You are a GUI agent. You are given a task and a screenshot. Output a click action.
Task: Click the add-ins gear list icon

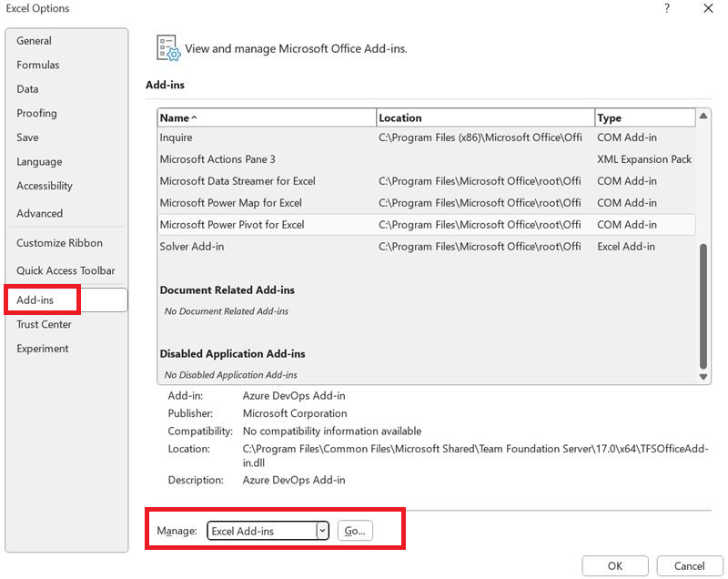(168, 48)
